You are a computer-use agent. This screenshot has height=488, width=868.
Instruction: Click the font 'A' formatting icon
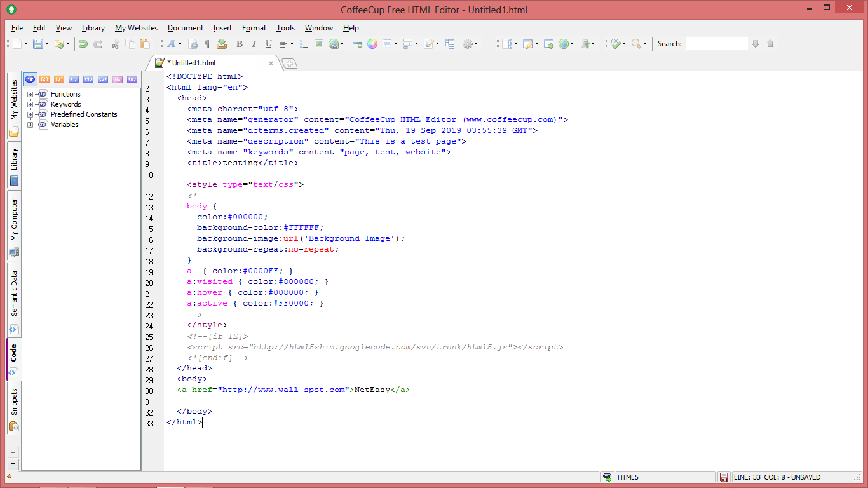[170, 44]
